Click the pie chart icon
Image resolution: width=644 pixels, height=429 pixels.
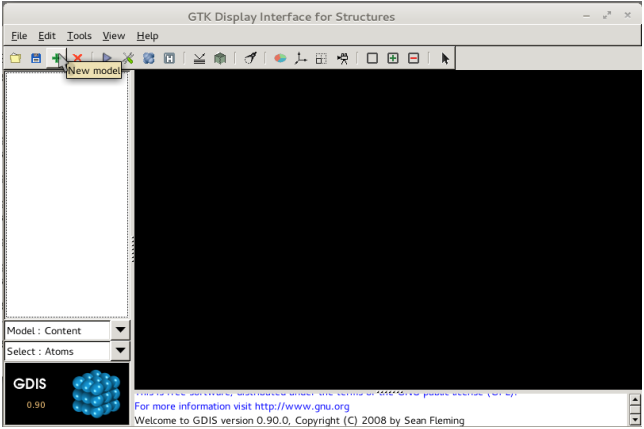[x=280, y=58]
